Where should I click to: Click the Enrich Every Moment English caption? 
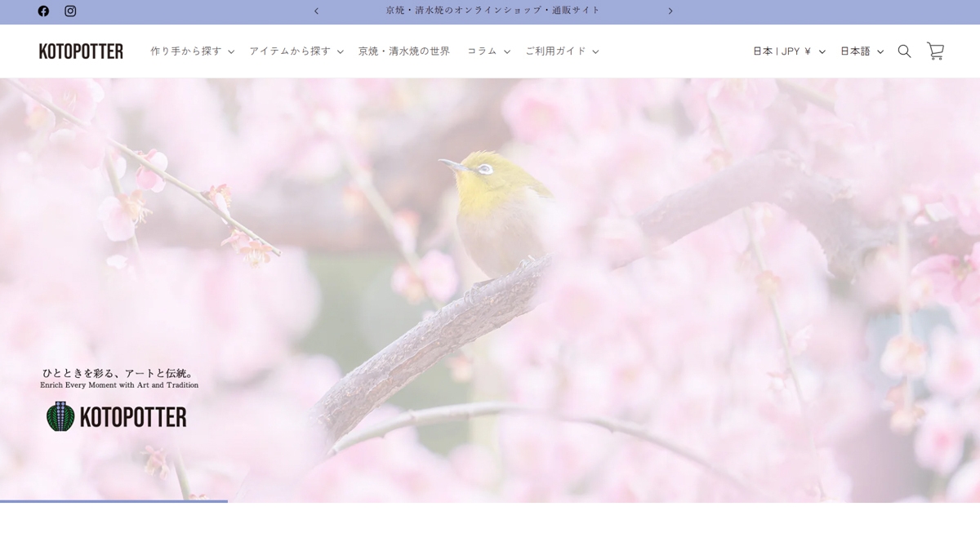tap(119, 385)
